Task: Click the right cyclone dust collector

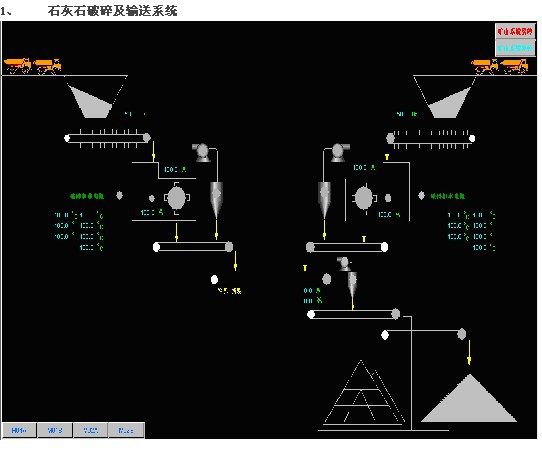Action: tap(324, 199)
